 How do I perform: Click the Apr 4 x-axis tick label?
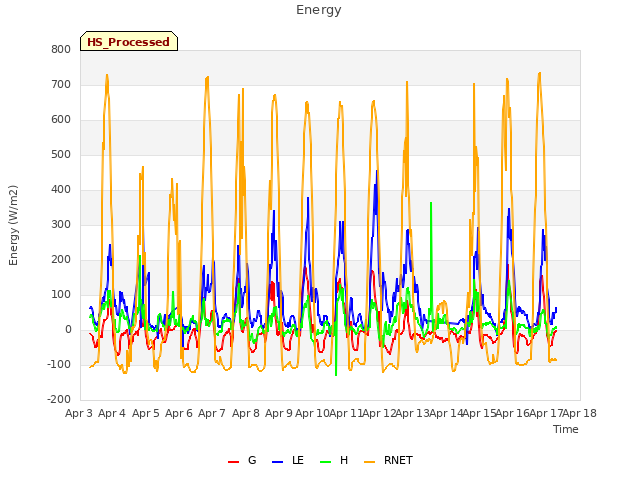112,413
